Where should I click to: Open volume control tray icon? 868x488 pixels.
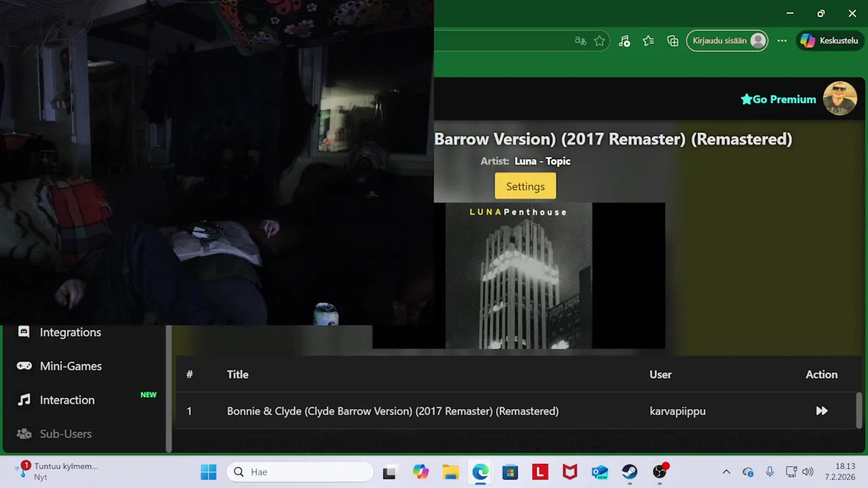(807, 472)
